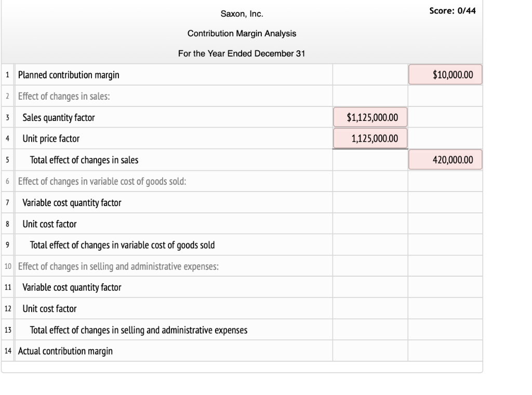Click the Sales quantity factor amount cell
This screenshot has width=532, height=395.
point(369,117)
